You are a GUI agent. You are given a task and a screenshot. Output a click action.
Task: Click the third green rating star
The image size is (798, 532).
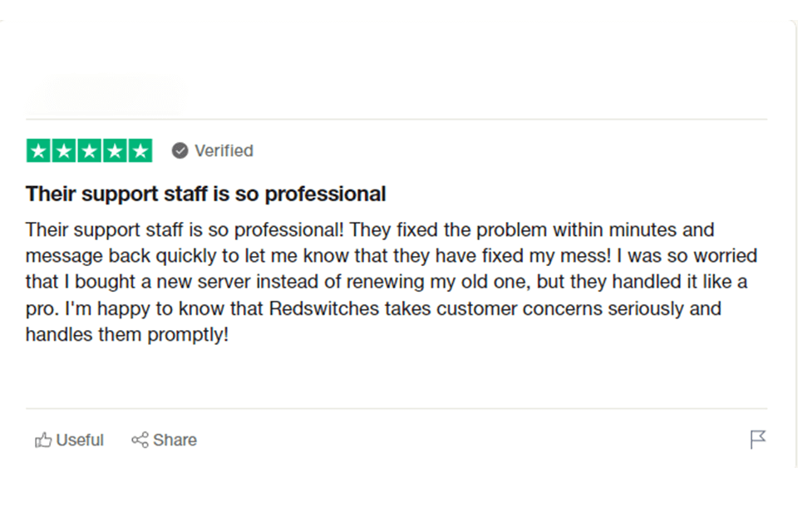click(x=90, y=150)
